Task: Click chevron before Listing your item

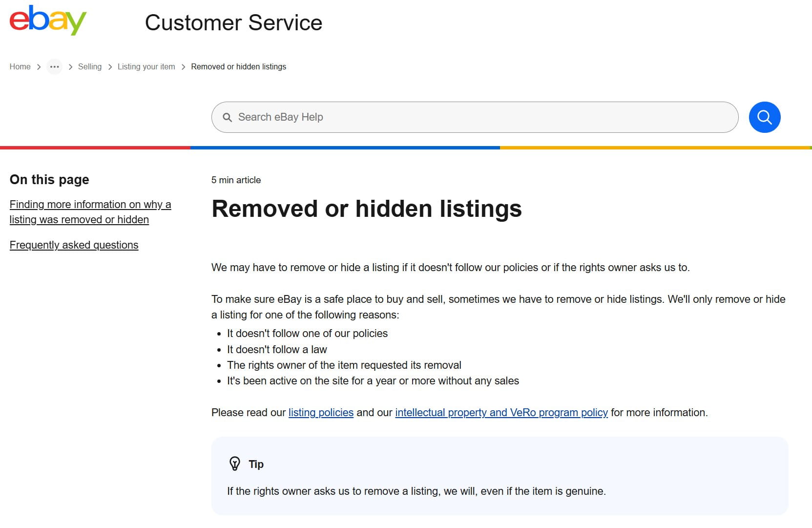Action: (x=110, y=67)
